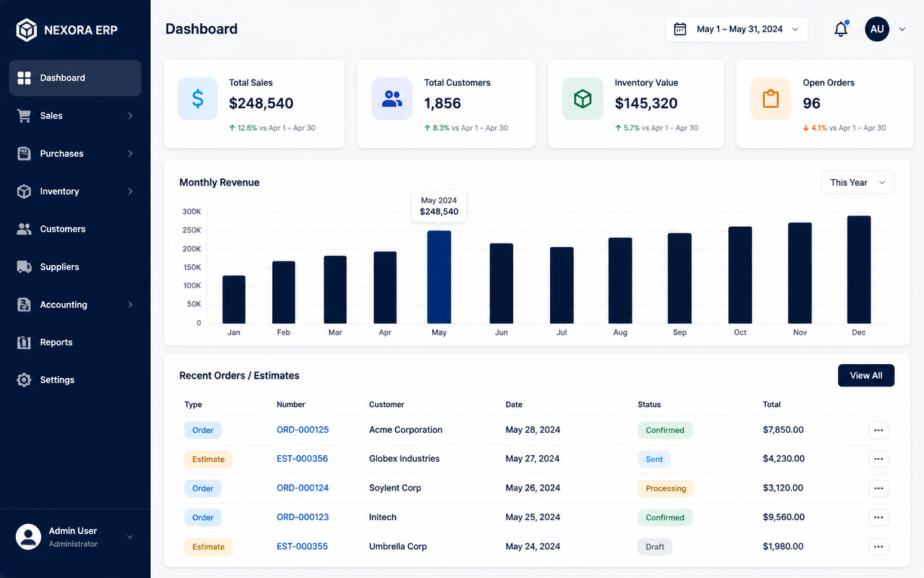
Task: Open actions menu for ORD-000124 row
Action: click(x=879, y=488)
